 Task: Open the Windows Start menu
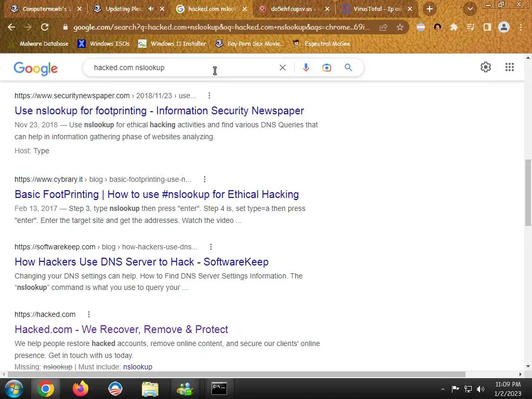tap(14, 389)
